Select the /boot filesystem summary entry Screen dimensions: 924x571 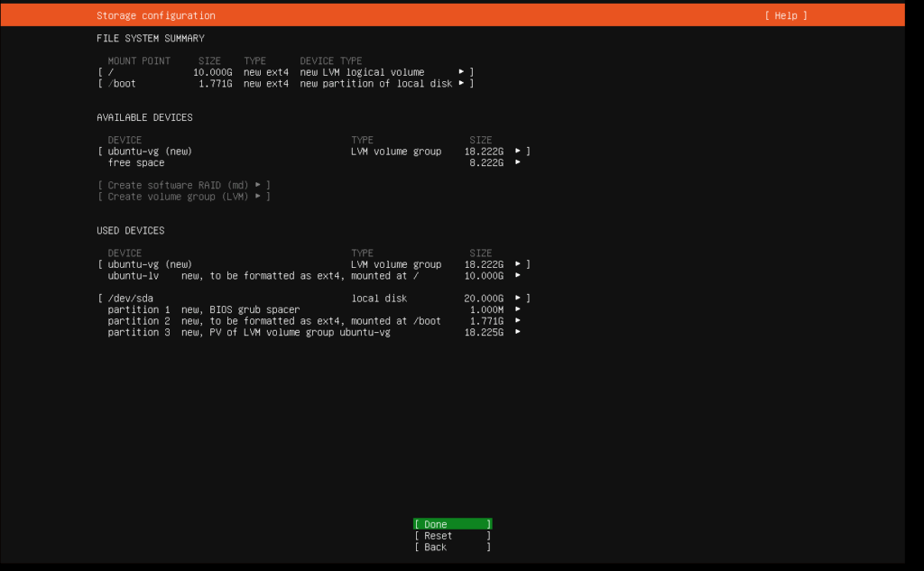[271, 84]
